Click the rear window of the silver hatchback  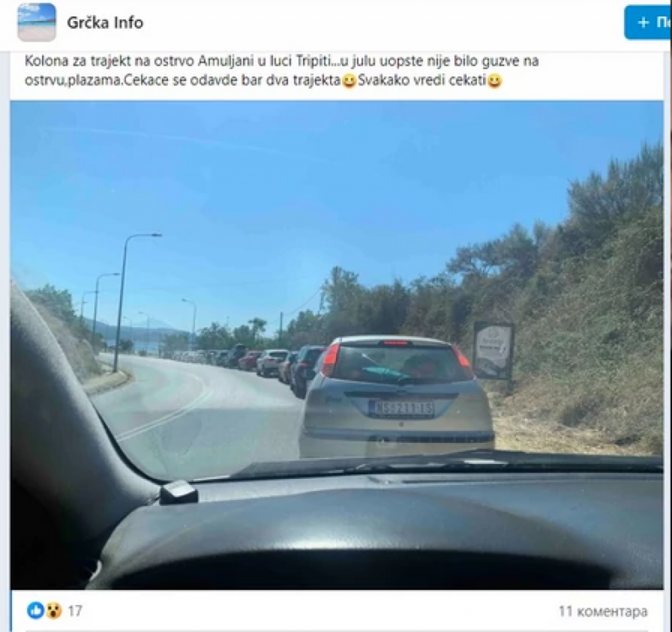(x=396, y=364)
